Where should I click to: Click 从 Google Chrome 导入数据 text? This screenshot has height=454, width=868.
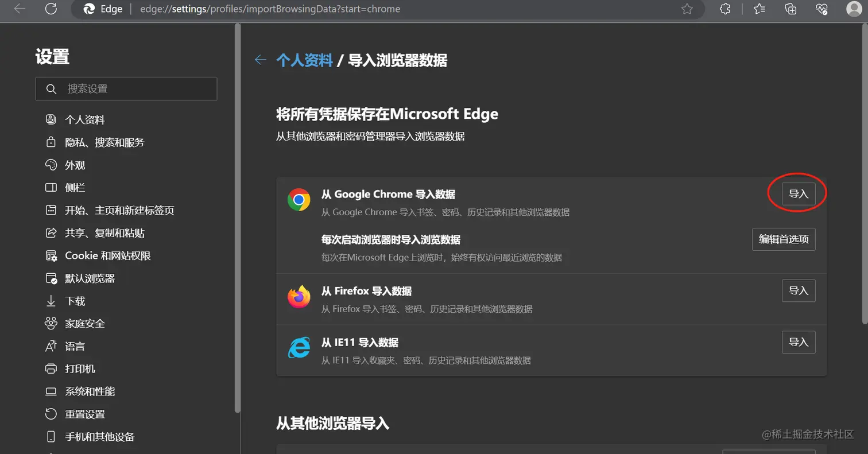388,195
